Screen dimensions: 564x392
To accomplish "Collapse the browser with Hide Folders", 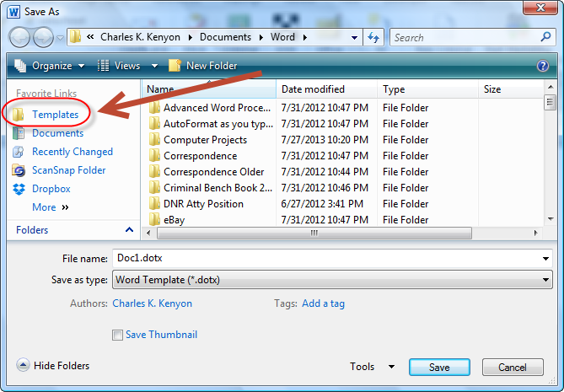I will [x=53, y=365].
